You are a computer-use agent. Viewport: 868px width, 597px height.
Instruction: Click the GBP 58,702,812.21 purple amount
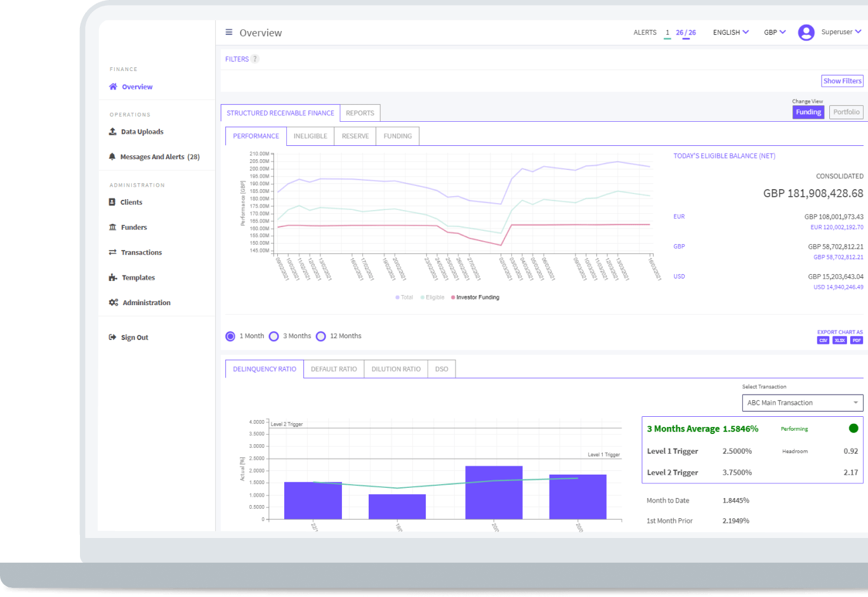tap(838, 257)
